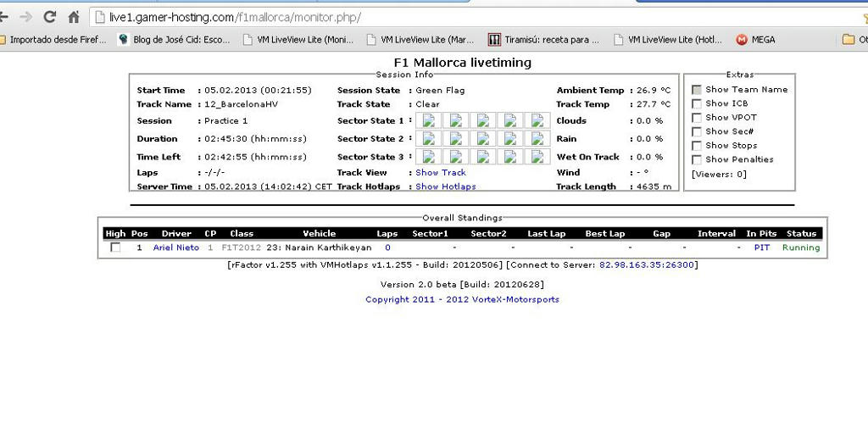Click the PIT link in In Pits column
This screenshot has height=434, width=868.
(x=762, y=248)
